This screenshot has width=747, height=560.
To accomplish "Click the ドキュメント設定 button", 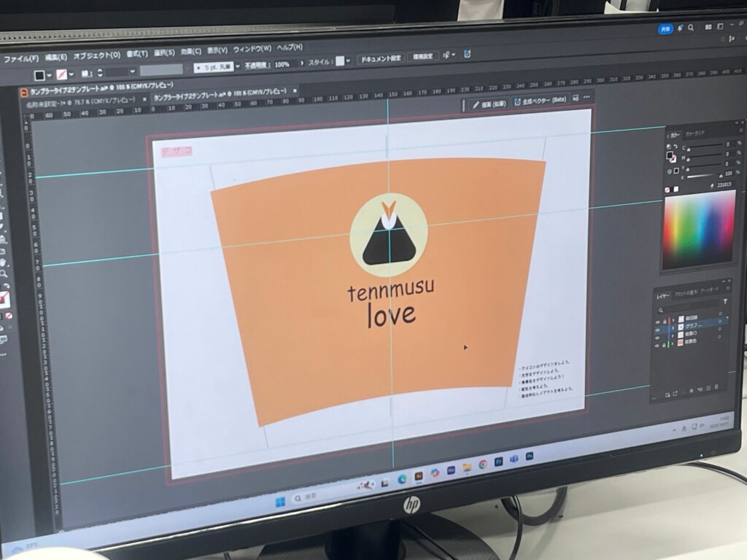I will 382,58.
